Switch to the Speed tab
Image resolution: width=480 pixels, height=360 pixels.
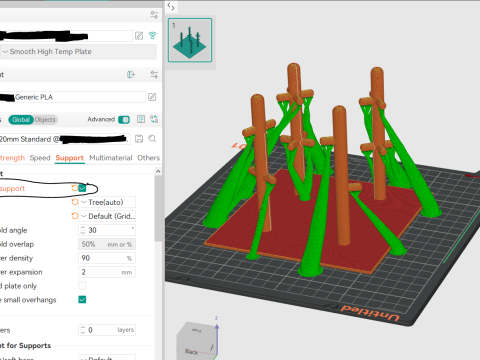click(40, 158)
